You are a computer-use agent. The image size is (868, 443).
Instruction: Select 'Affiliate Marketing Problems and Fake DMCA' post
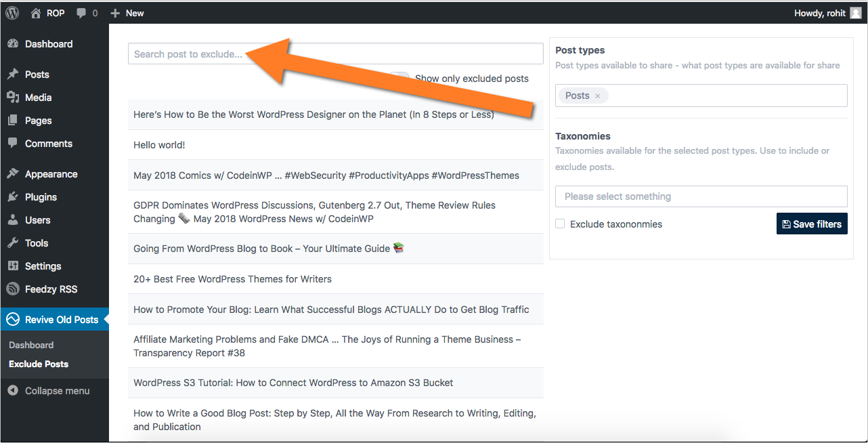click(x=336, y=346)
